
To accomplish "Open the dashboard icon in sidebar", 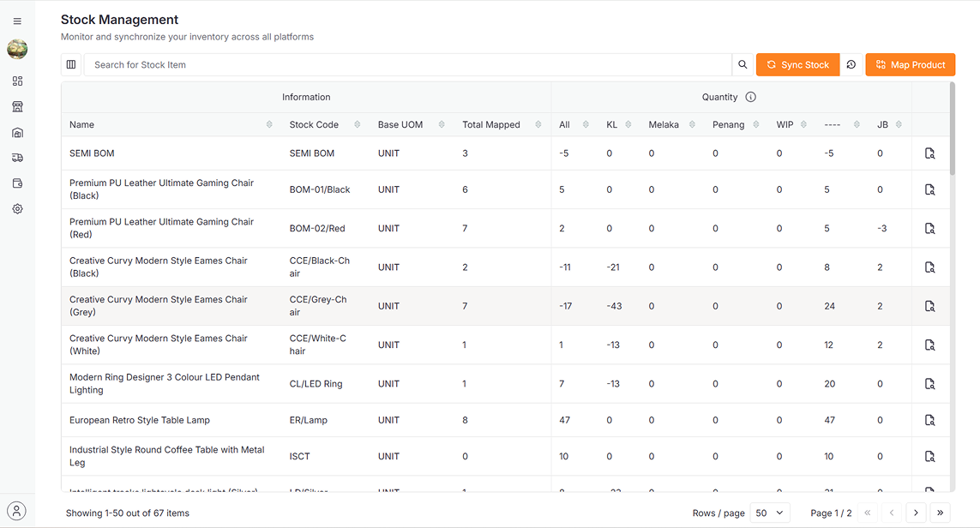I will point(17,81).
